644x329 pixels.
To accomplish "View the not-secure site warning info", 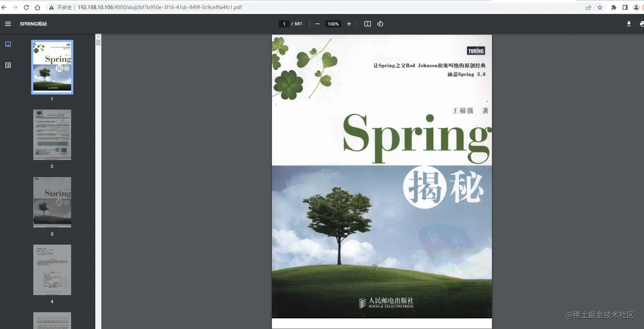I will pos(60,7).
